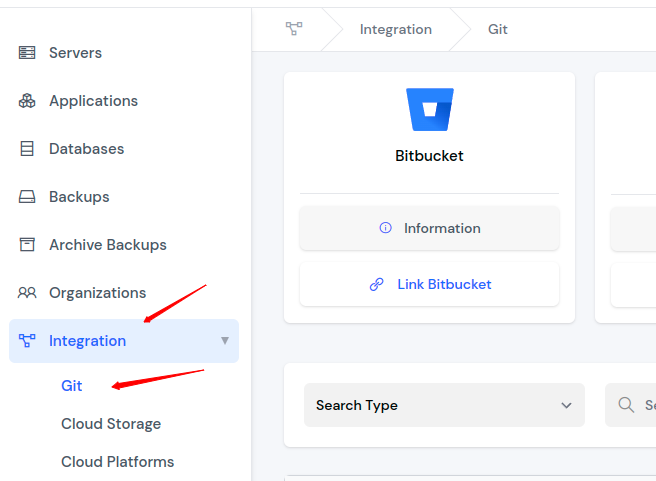Collapse Integration submenu arrow
Screen dimensions: 656x481
coord(225,340)
